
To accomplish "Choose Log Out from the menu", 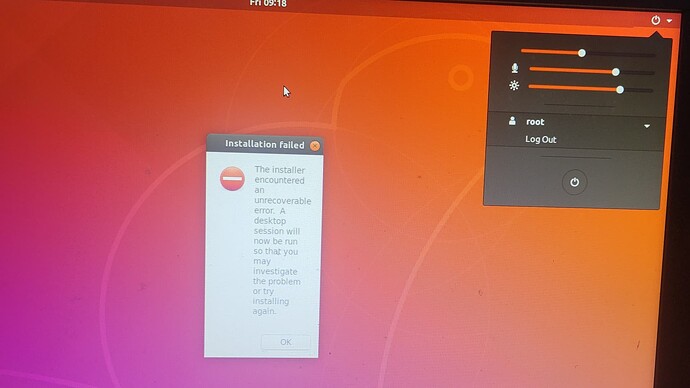I will pyautogui.click(x=540, y=139).
